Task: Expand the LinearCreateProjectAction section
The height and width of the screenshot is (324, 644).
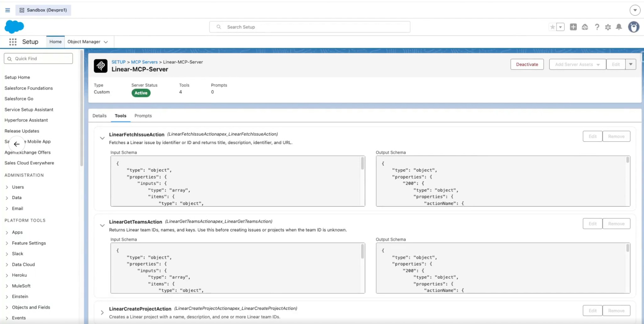Action: click(102, 312)
